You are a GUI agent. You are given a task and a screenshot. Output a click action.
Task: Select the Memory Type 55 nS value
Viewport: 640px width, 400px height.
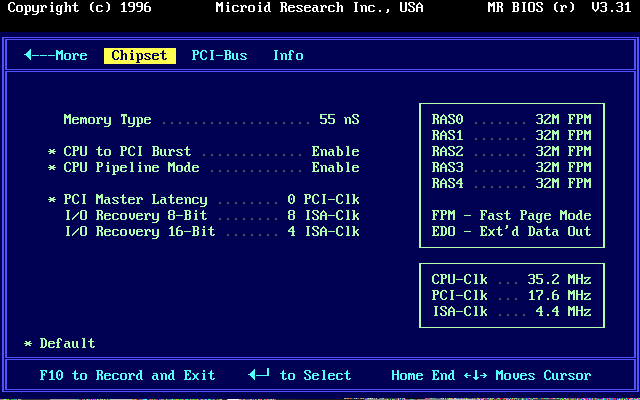339,120
